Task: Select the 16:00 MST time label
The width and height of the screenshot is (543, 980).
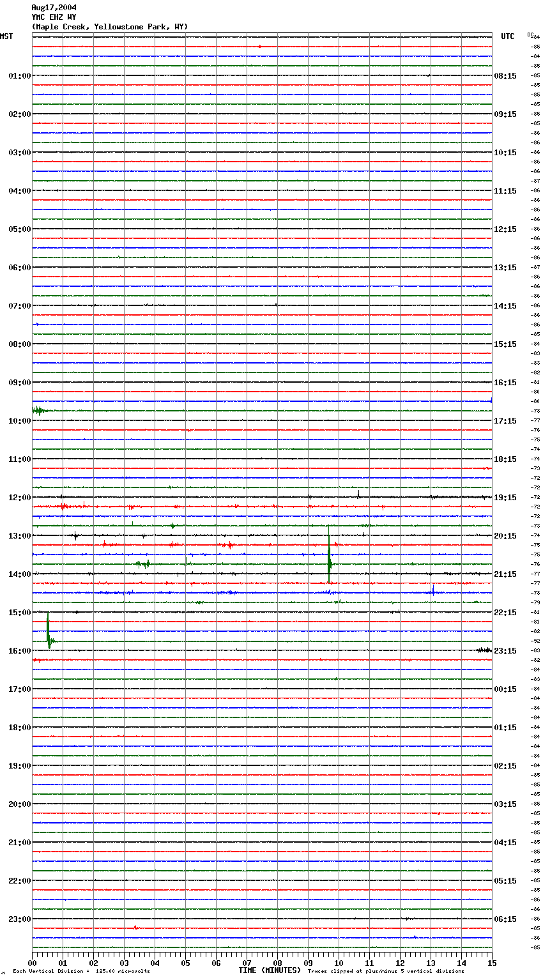Action: click(x=20, y=651)
